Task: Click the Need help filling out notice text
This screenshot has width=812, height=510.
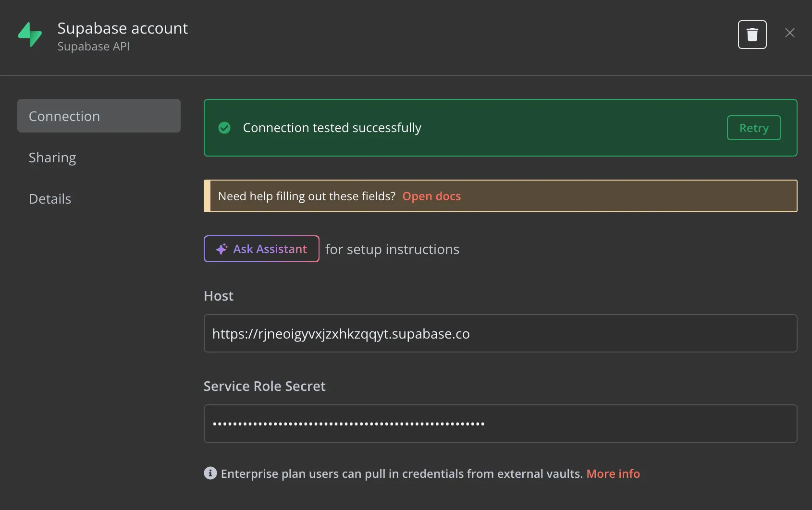Action: coord(307,196)
